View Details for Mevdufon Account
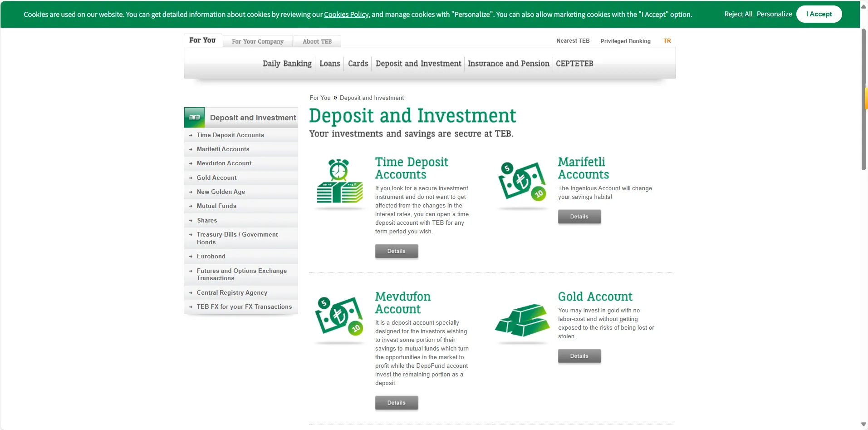 tap(396, 403)
